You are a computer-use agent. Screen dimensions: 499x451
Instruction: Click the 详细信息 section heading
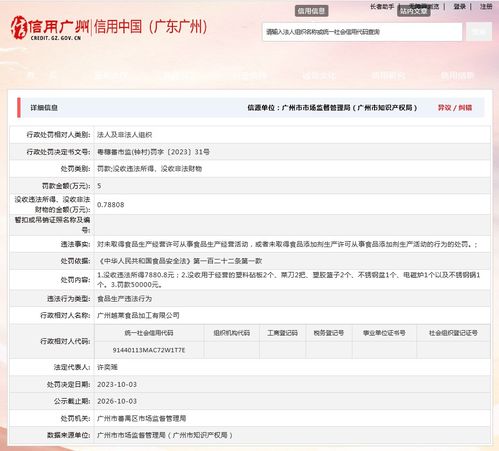point(44,108)
